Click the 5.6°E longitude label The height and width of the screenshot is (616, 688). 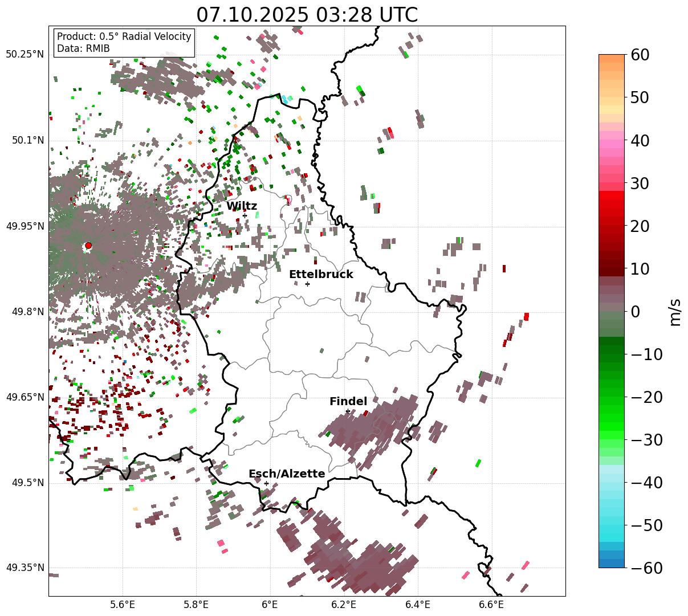[x=123, y=604]
